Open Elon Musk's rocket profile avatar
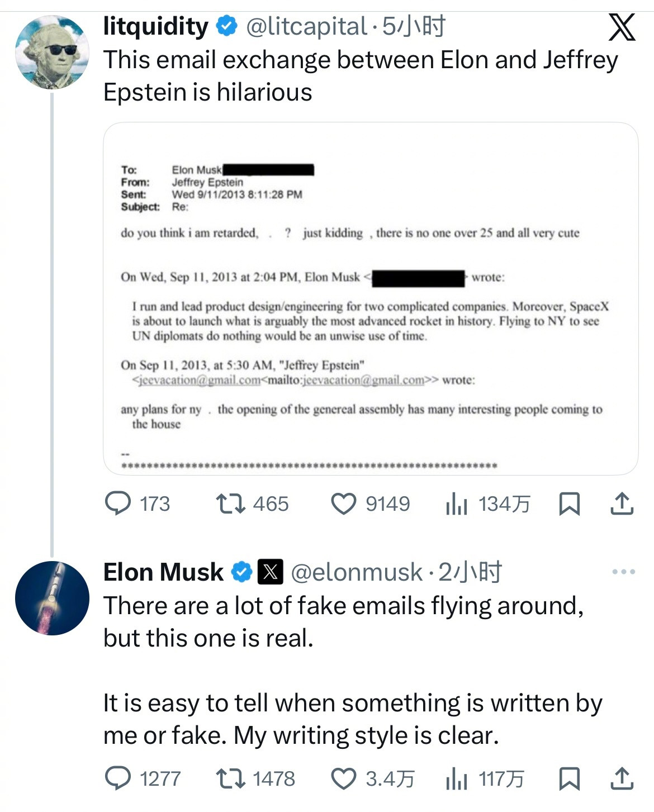The height and width of the screenshot is (812, 654). pyautogui.click(x=52, y=598)
